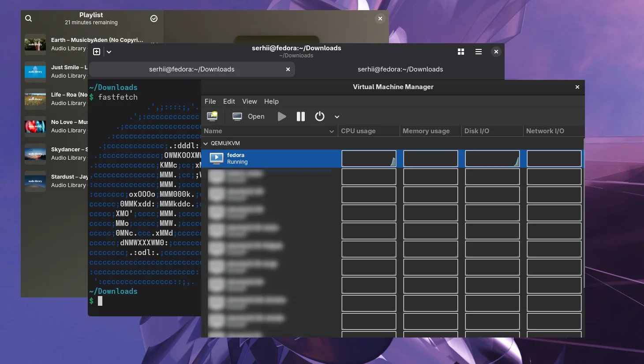Collapse the QEMU/KVM connection group
The image size is (644, 364).
(x=206, y=143)
